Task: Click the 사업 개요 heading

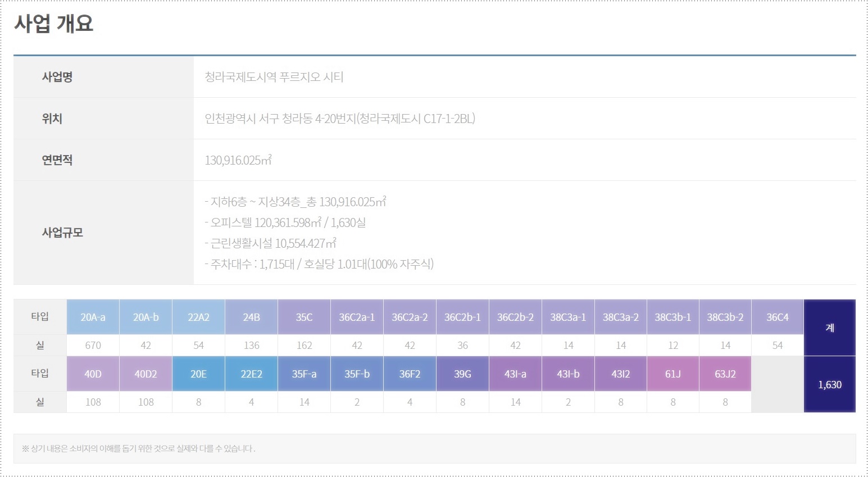Action: pos(53,24)
